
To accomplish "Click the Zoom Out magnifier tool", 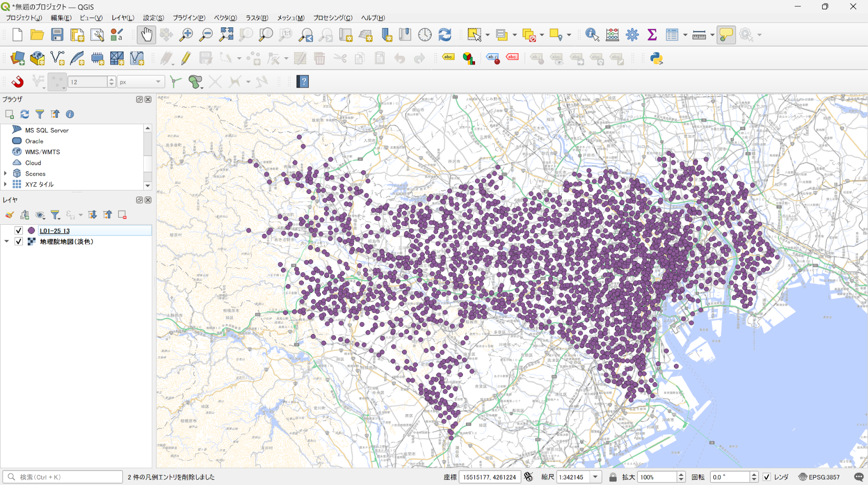I will click(x=206, y=35).
